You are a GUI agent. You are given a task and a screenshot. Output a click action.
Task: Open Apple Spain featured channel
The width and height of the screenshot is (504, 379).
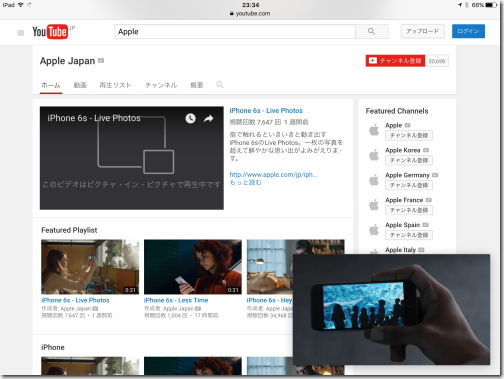click(x=403, y=225)
